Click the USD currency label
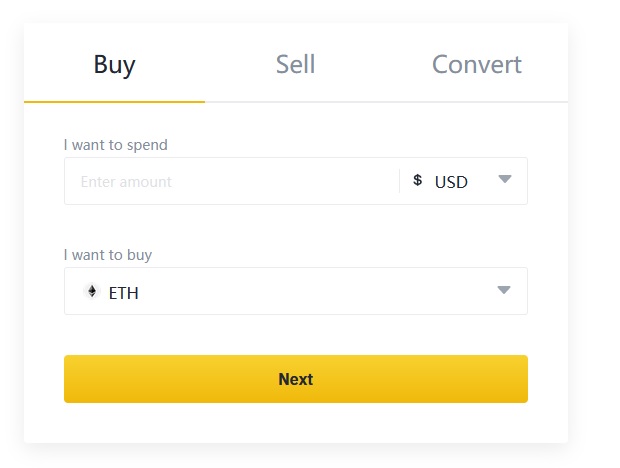 click(451, 182)
